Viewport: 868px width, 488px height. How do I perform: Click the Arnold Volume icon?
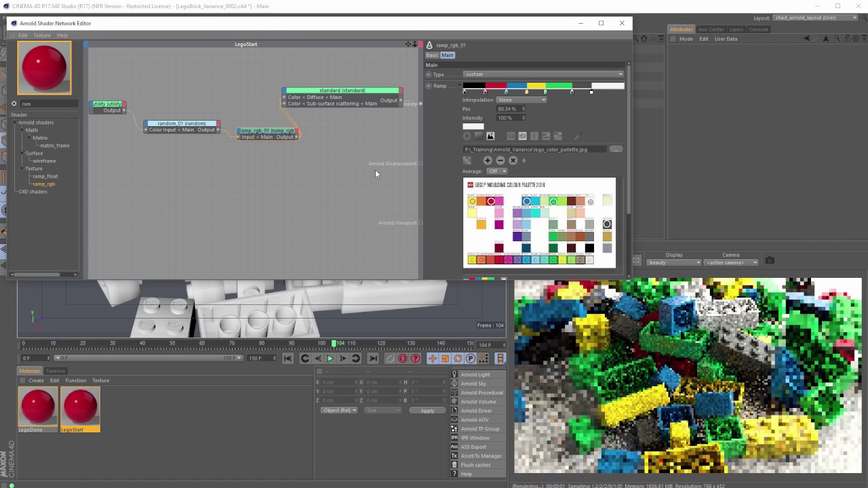point(454,401)
